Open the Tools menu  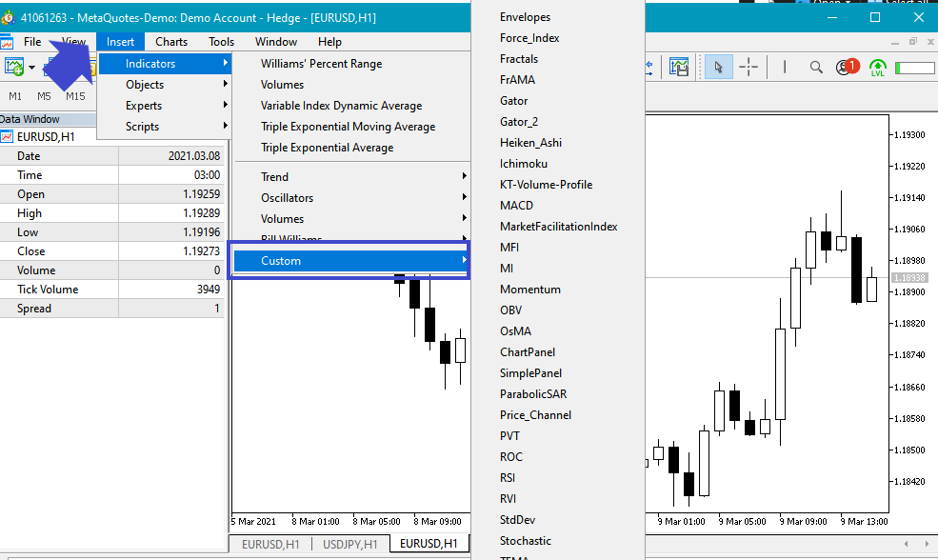click(221, 42)
